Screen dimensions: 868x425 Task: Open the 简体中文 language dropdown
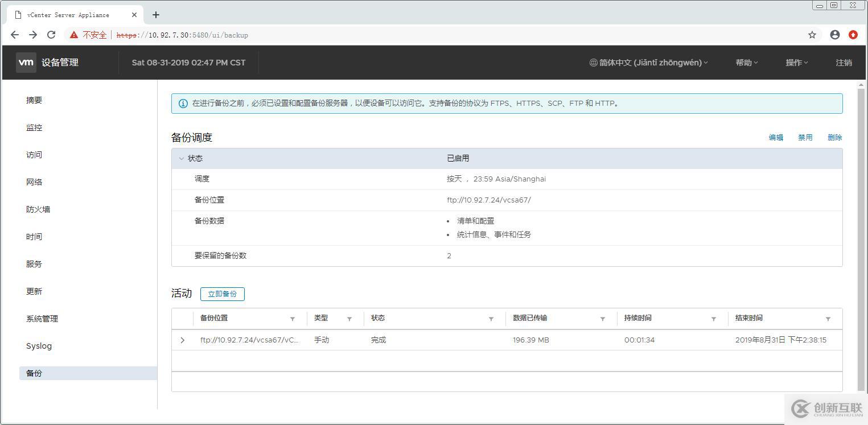click(648, 63)
